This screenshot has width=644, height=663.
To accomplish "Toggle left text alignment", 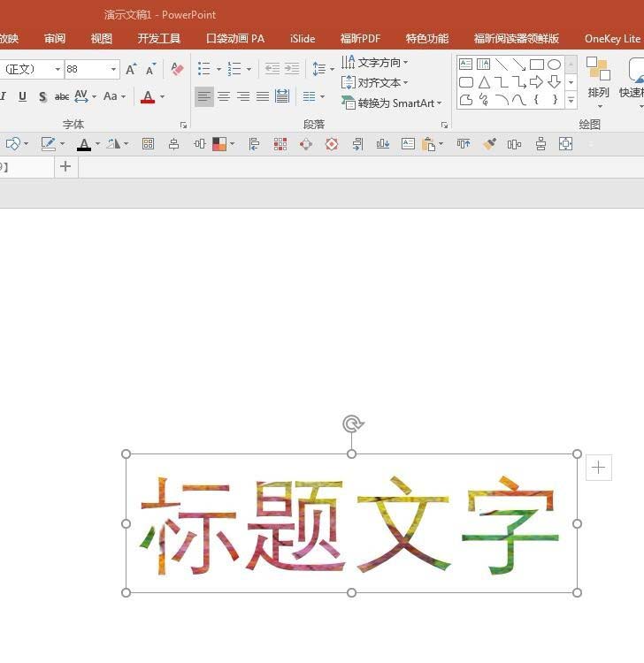I will pos(204,97).
